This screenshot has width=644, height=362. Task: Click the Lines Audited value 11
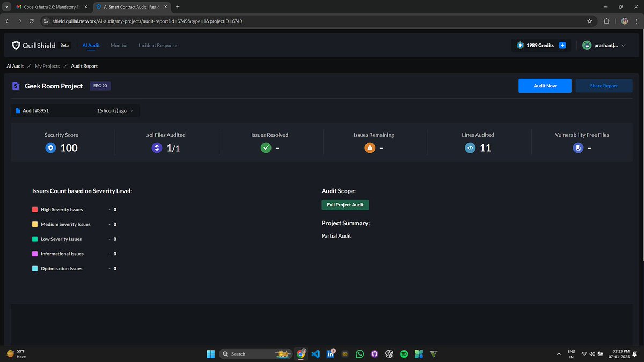click(485, 148)
